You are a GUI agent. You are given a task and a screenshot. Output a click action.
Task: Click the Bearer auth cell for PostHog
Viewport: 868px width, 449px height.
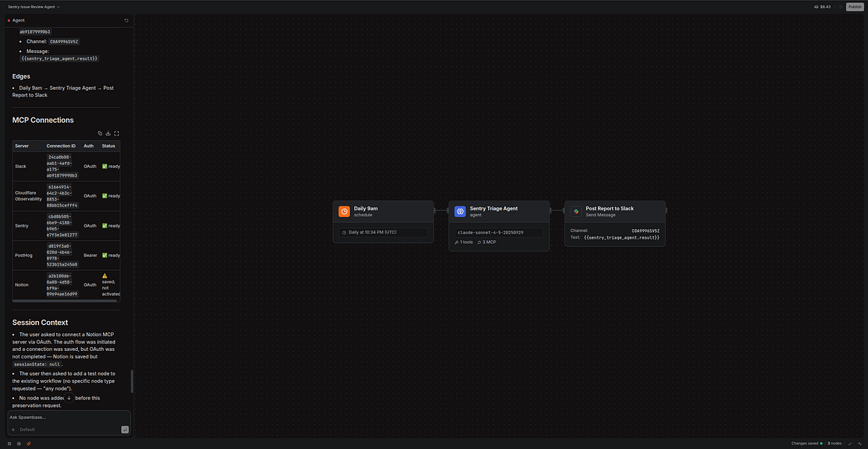click(90, 255)
